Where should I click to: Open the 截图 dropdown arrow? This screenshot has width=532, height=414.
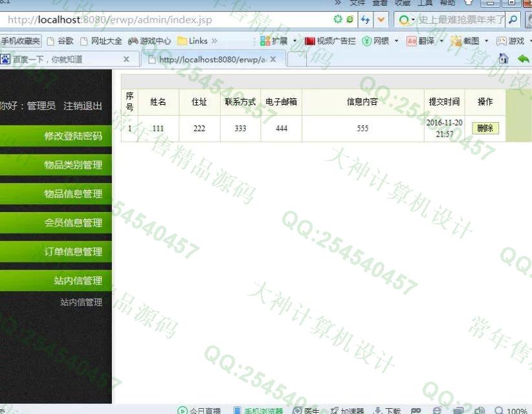point(486,41)
